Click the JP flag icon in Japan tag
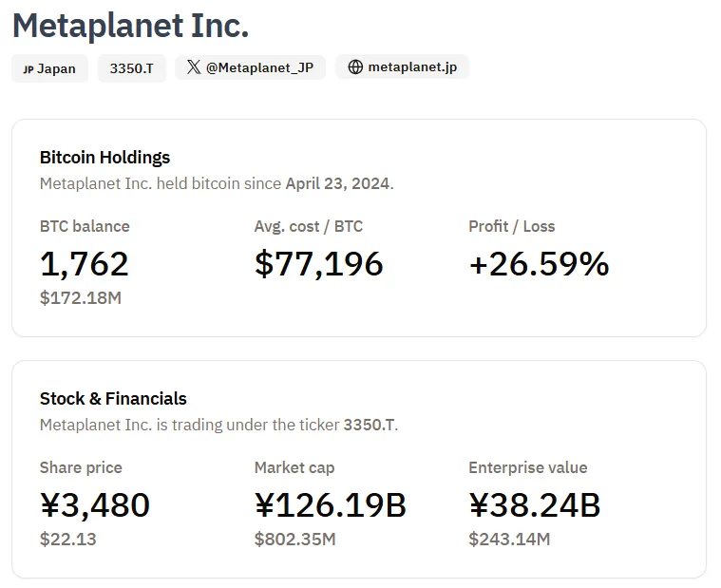Screen dimensions: 721x588 click(x=28, y=69)
